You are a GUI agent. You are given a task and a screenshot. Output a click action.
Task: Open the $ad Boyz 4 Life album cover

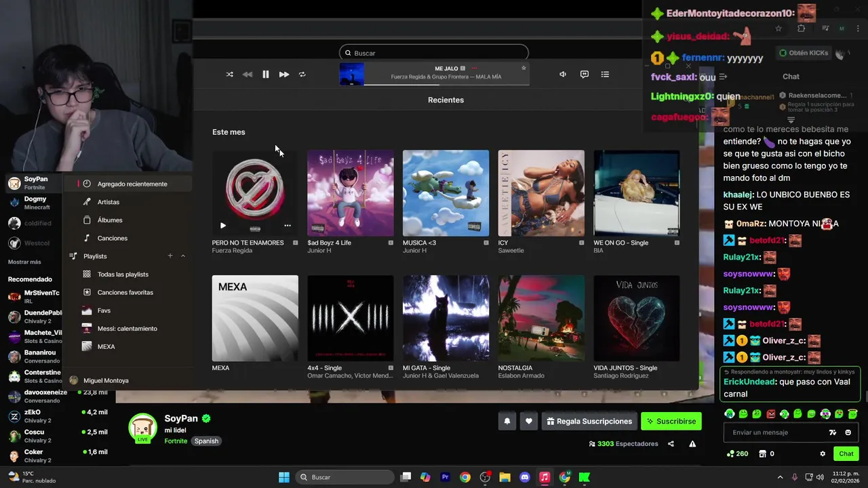tap(351, 193)
